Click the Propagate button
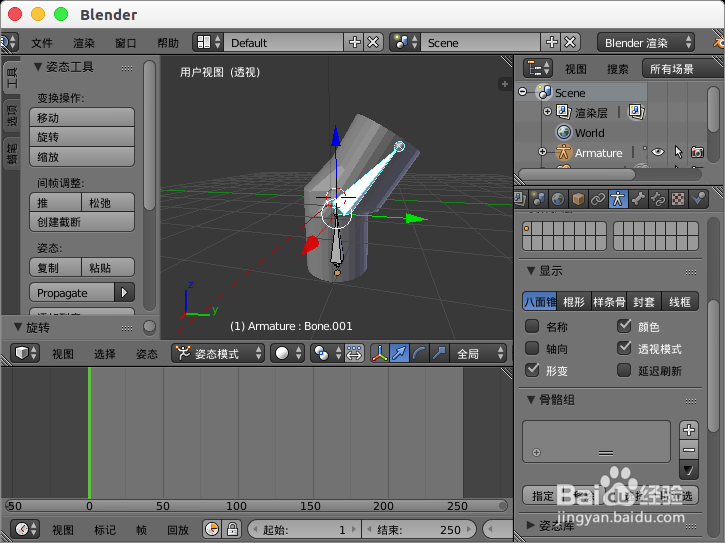Screen dimensions: 725x543 pos(72,293)
